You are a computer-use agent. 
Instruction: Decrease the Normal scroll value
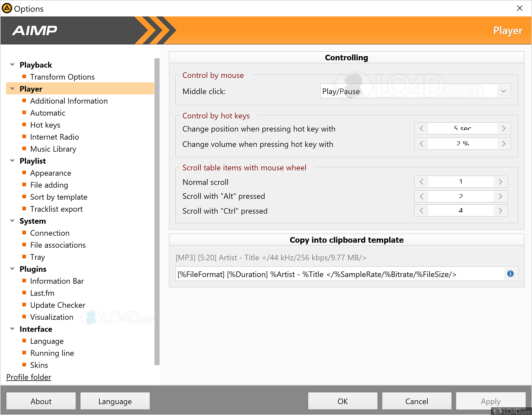(x=422, y=182)
